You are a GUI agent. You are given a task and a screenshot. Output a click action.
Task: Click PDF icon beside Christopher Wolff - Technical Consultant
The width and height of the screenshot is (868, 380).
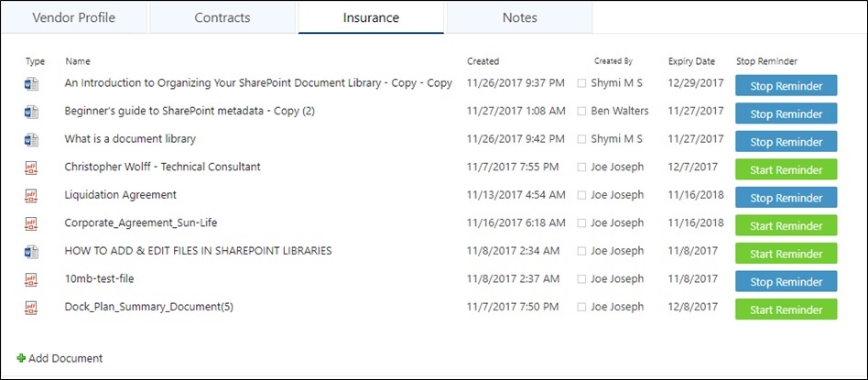click(31, 168)
